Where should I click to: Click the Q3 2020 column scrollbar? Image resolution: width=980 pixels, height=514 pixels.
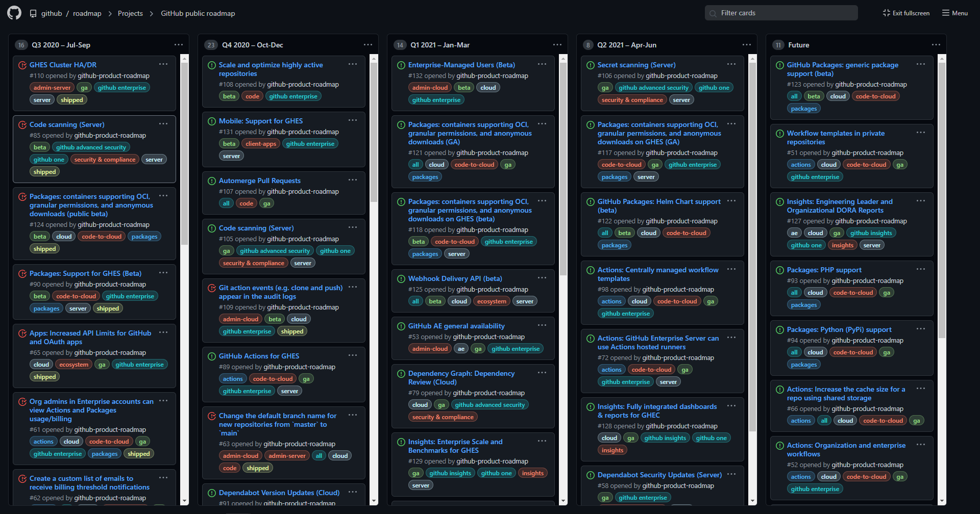[185, 153]
